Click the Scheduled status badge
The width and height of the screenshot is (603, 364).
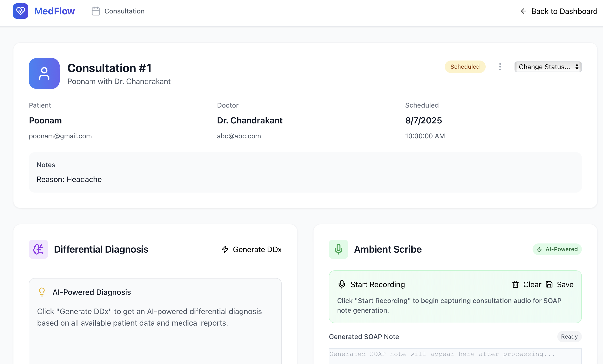(465, 67)
